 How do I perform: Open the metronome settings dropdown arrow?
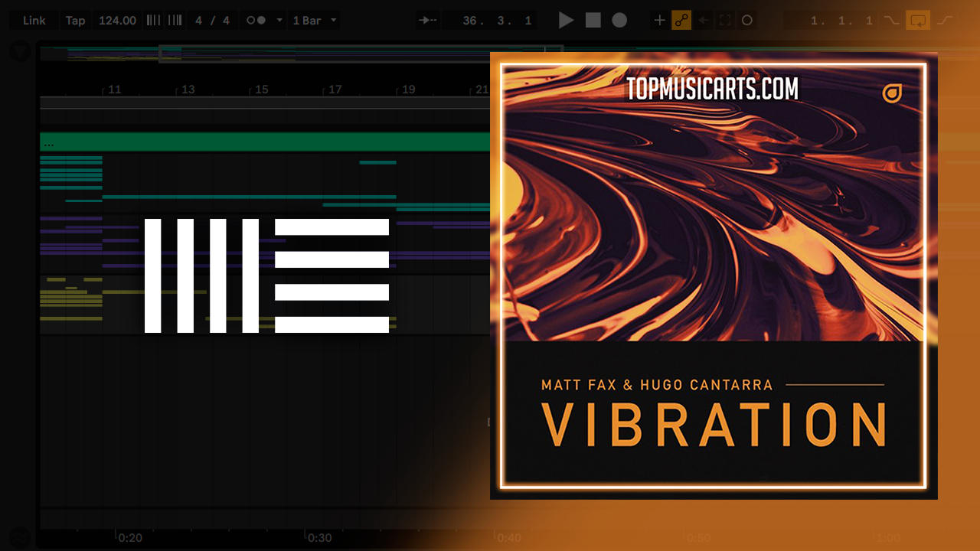[x=279, y=21]
